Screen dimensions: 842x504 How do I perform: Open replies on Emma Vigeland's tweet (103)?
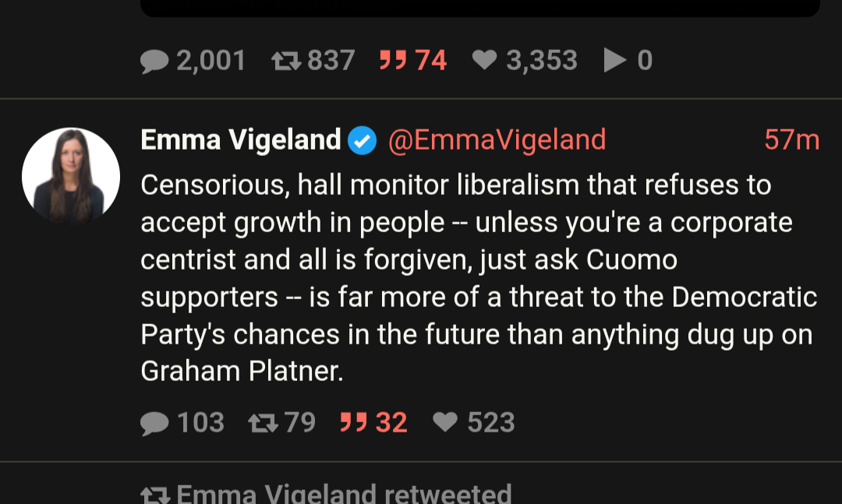pyautogui.click(x=154, y=422)
